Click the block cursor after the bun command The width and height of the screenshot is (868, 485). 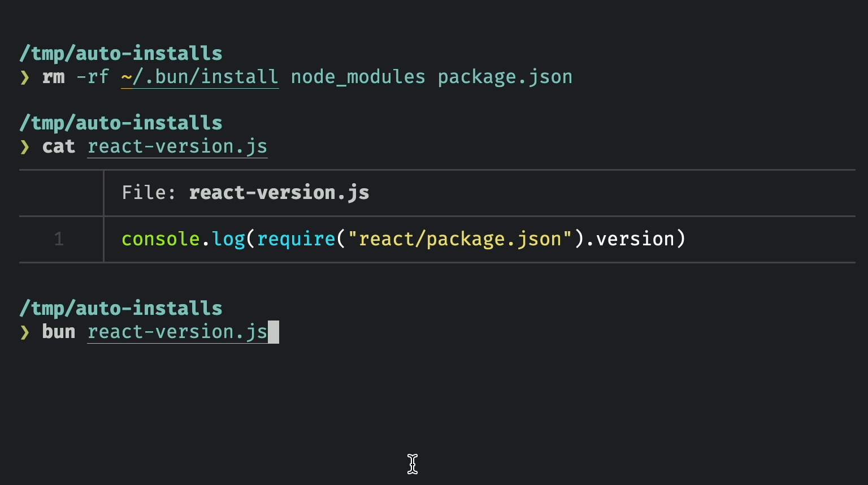(274, 332)
